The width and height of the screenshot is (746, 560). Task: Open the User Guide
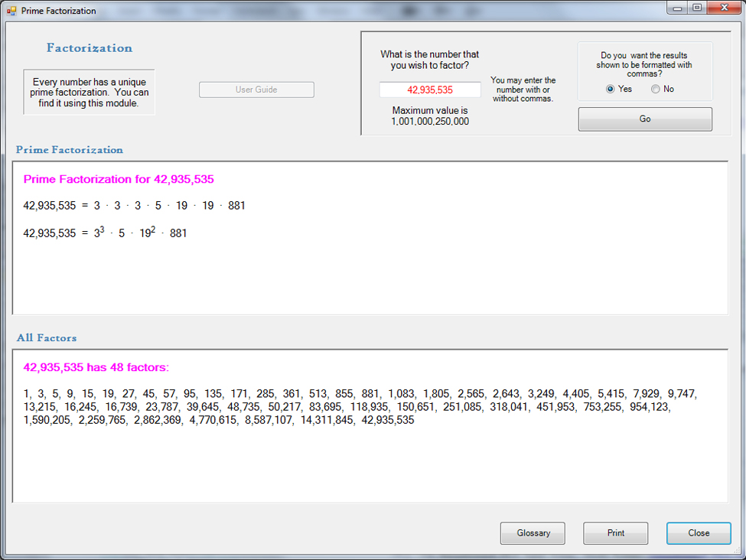(256, 90)
